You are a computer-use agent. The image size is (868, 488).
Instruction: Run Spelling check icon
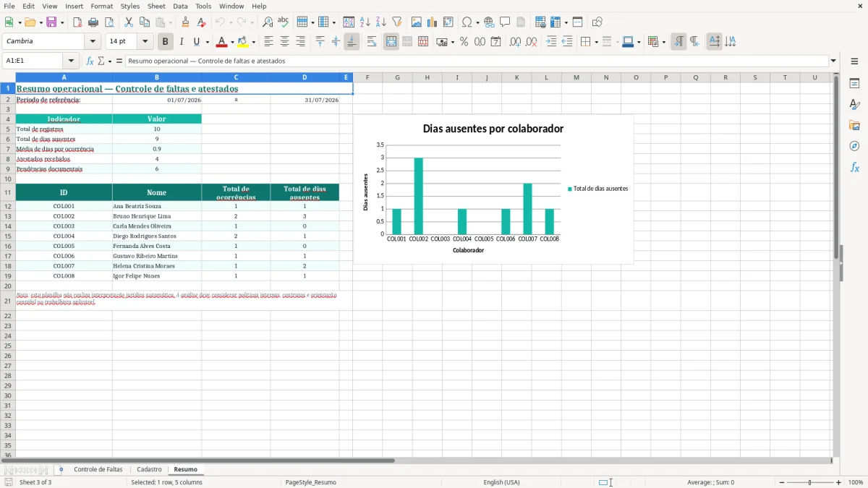click(284, 22)
